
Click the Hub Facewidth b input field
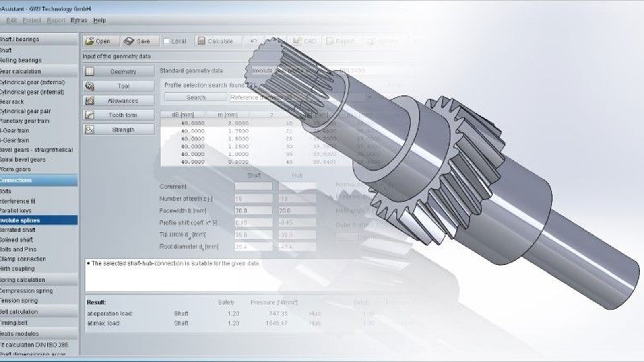(x=297, y=210)
